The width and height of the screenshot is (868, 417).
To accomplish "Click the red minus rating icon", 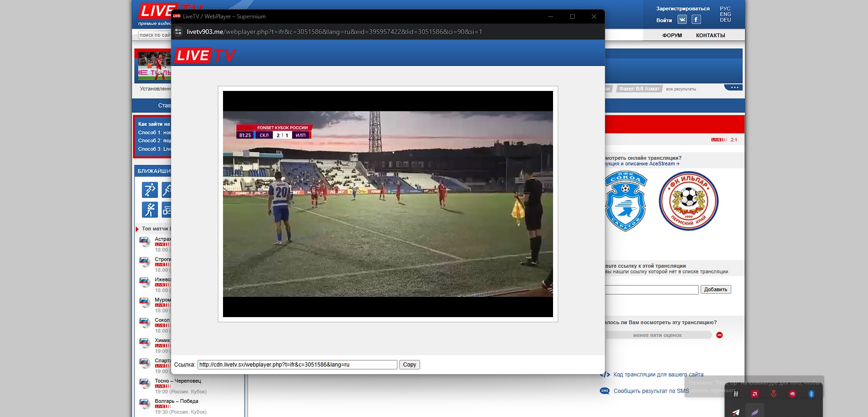I will tap(719, 335).
